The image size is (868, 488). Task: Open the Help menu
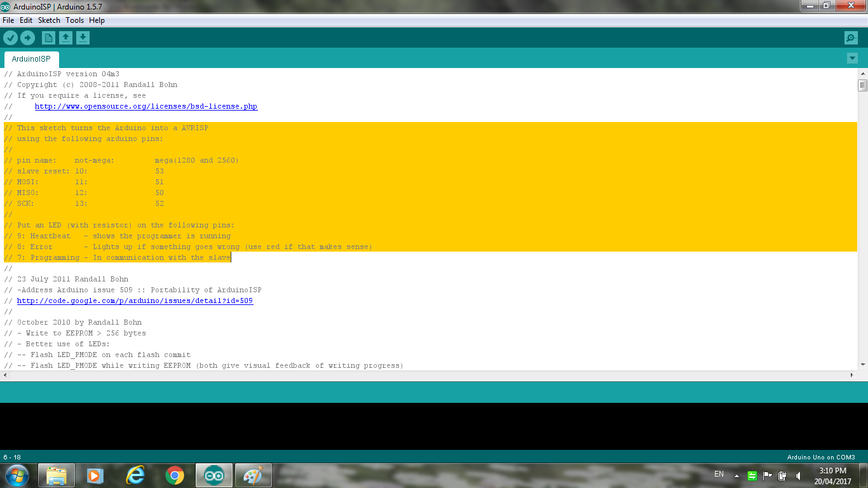coord(97,20)
